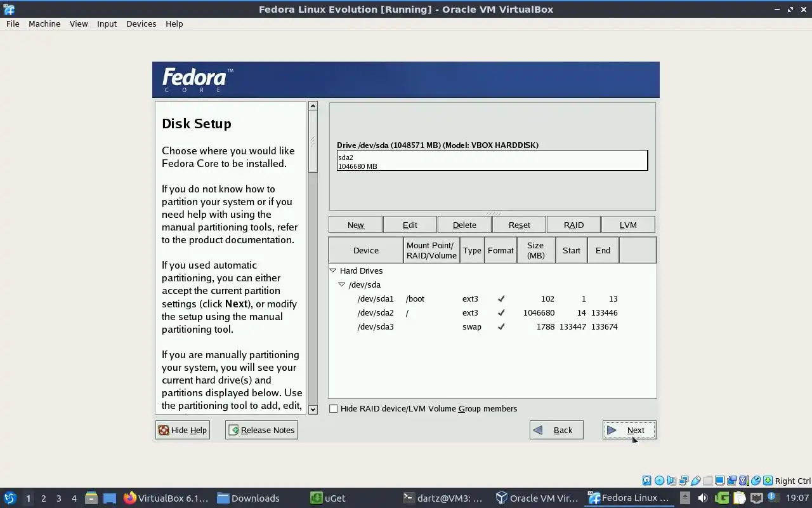Select the /dev/sda3 swap partition row
This screenshot has width=812, height=508.
pyautogui.click(x=492, y=326)
